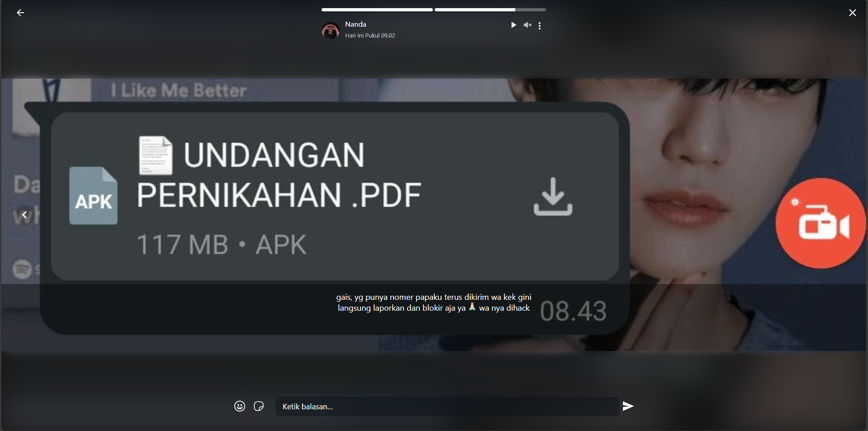The width and height of the screenshot is (868, 431).
Task: Click the Ketik balasan reply field
Action: [446, 406]
